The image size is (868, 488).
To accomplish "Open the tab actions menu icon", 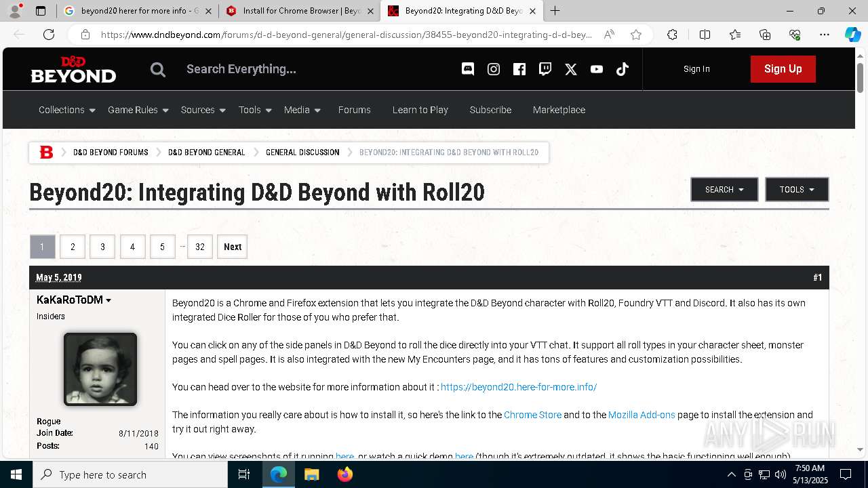I will (x=41, y=11).
